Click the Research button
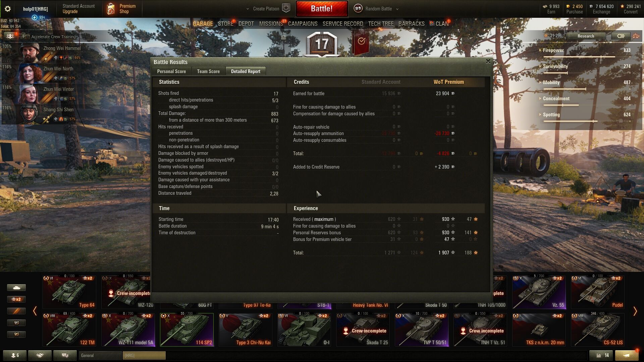The height and width of the screenshot is (362, 644). [x=586, y=36]
